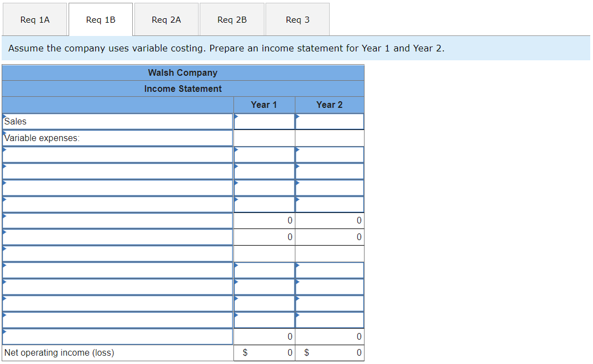Open the Req 2A tab
The height and width of the screenshot is (364, 593).
click(x=166, y=19)
